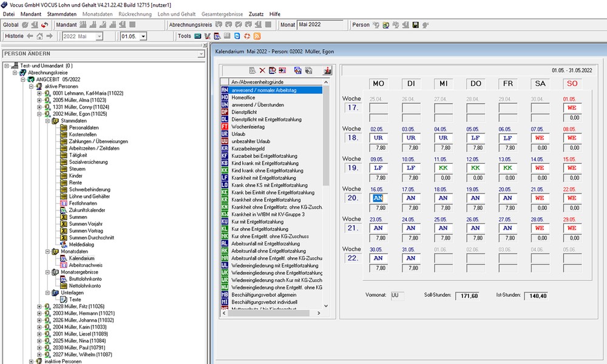Open Bruttolohnkonto under Monatsergebnisse

coord(85,278)
